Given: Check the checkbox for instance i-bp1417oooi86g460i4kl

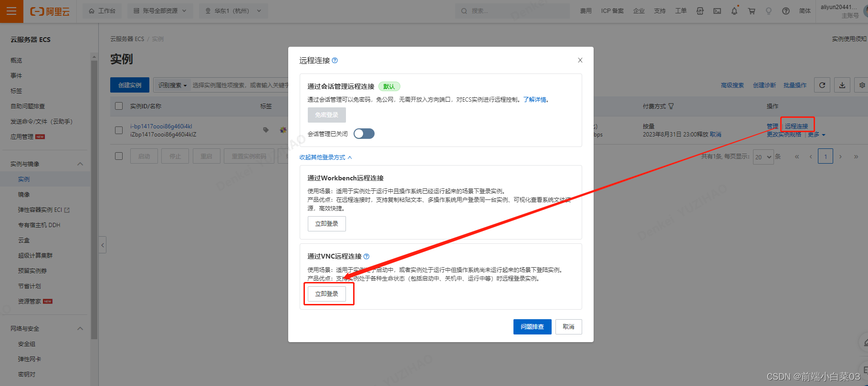Looking at the screenshot, I should [119, 130].
